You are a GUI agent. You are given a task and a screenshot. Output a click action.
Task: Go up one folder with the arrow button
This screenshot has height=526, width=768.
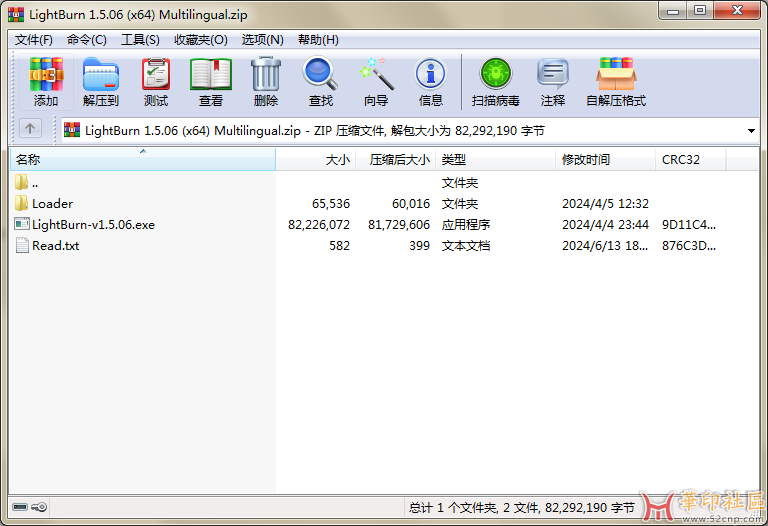[x=30, y=129]
